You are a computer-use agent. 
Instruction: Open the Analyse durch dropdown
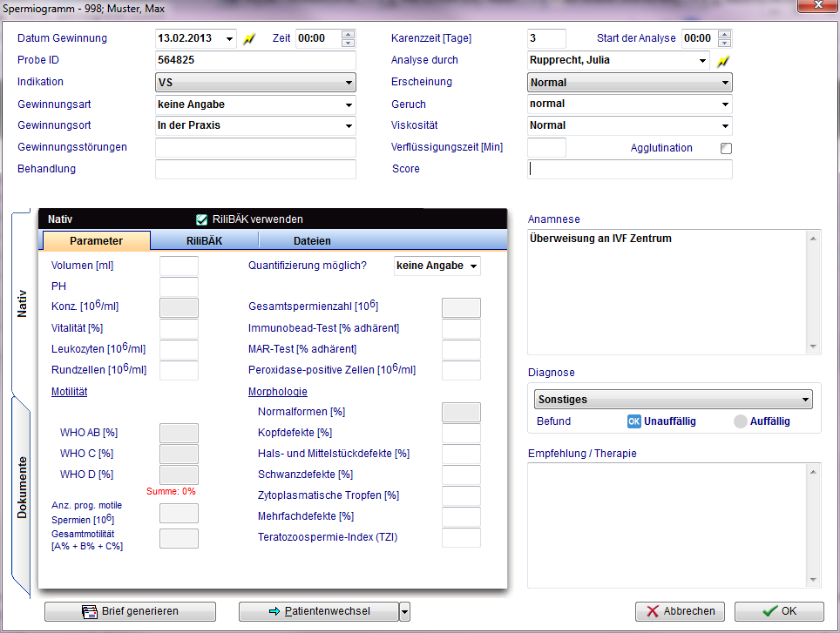(702, 60)
